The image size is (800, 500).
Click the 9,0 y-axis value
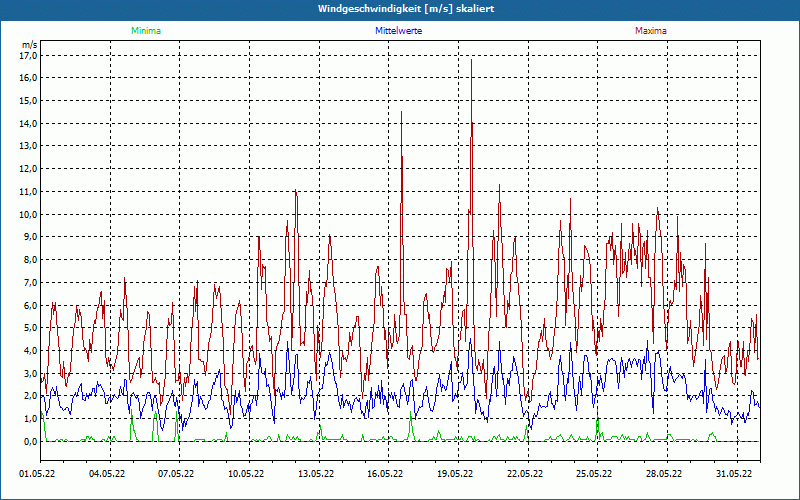click(32, 237)
